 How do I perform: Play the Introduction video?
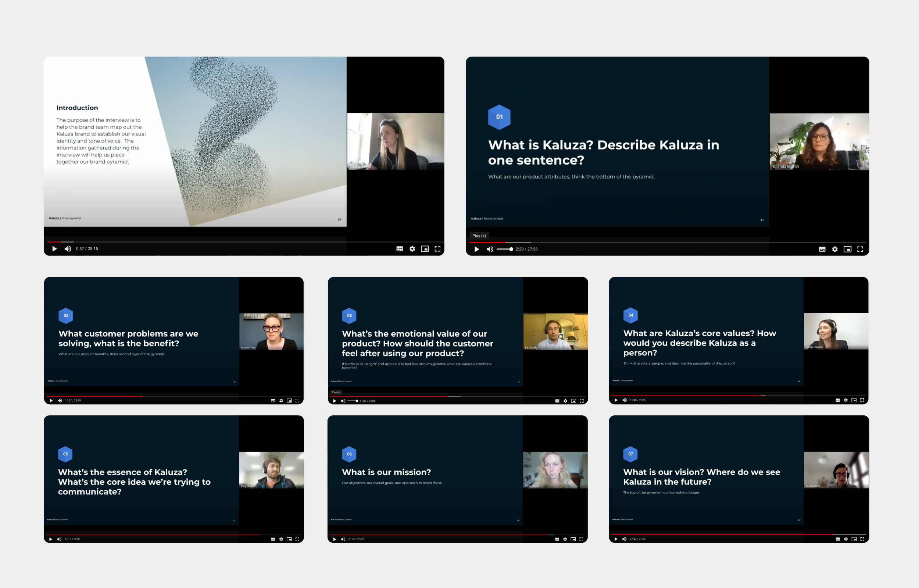click(54, 248)
